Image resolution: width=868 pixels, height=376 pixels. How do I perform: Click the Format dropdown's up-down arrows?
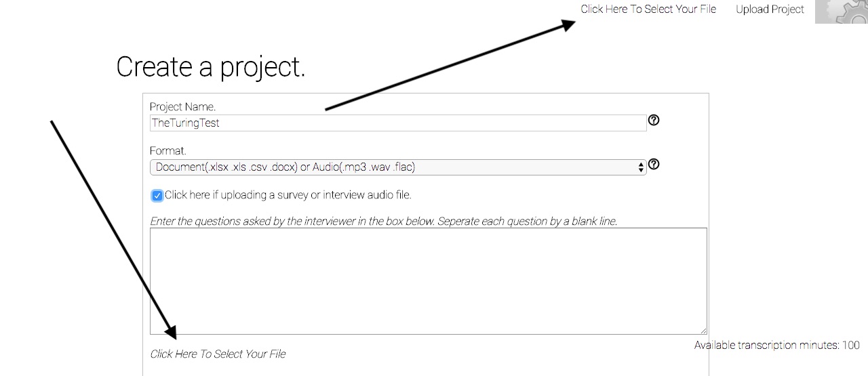pyautogui.click(x=641, y=167)
